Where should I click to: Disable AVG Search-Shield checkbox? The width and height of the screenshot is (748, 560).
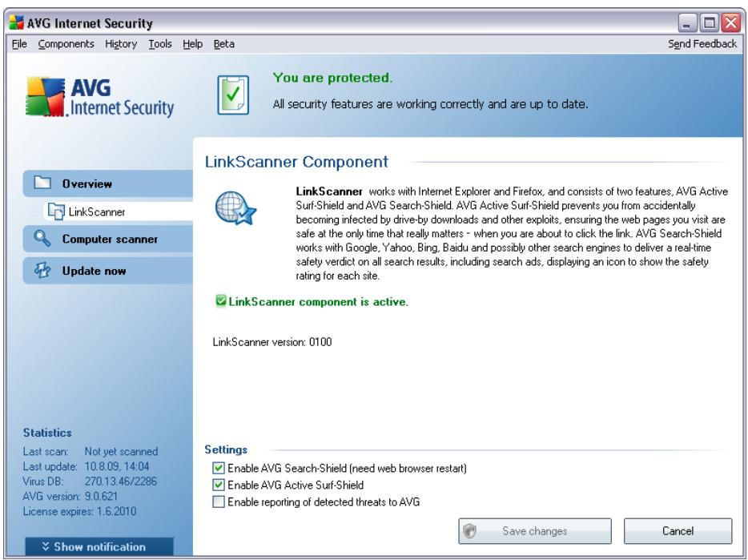219,468
